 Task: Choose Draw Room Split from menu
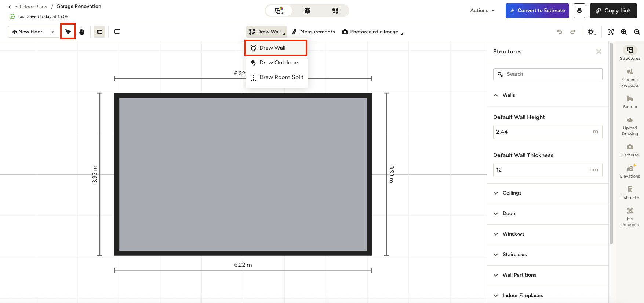pos(277,77)
